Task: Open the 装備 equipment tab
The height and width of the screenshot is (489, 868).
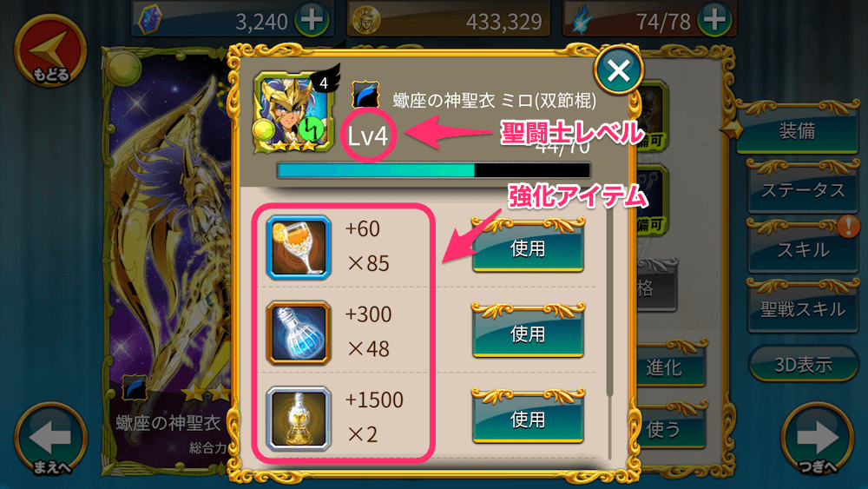Action: tap(796, 129)
